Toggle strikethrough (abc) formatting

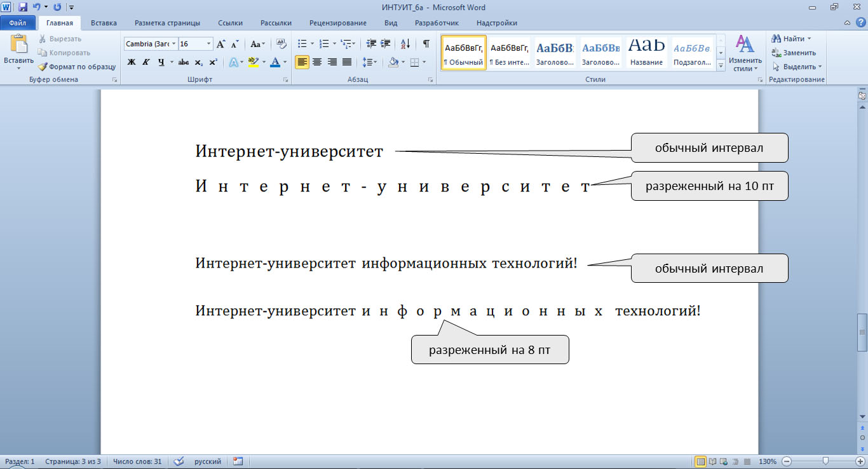[x=184, y=62]
